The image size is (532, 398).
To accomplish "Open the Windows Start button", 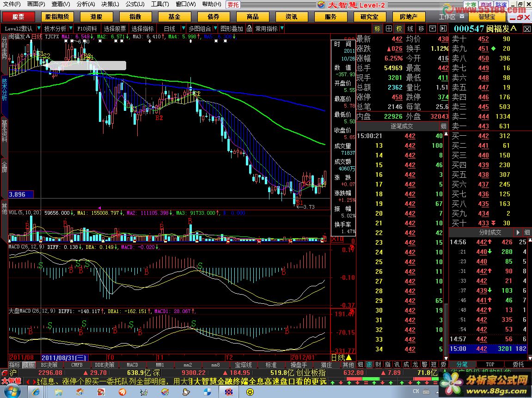I will point(12,392).
